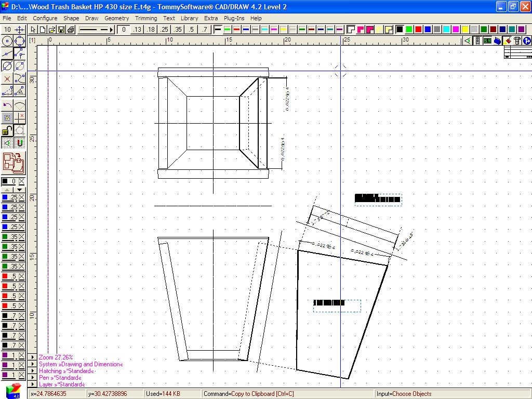This screenshot has width=532, height=399.
Task: Click the crosshair with red X icon
Action: pos(20,118)
